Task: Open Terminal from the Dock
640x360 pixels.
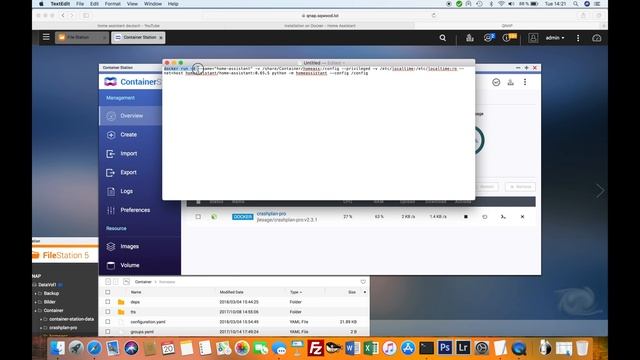Action: [x=426, y=348]
